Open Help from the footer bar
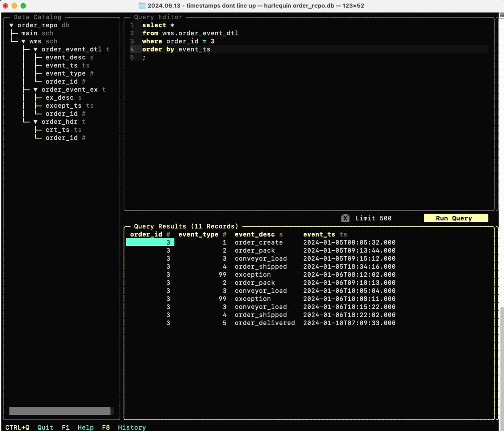This screenshot has width=504, height=431. [x=85, y=427]
